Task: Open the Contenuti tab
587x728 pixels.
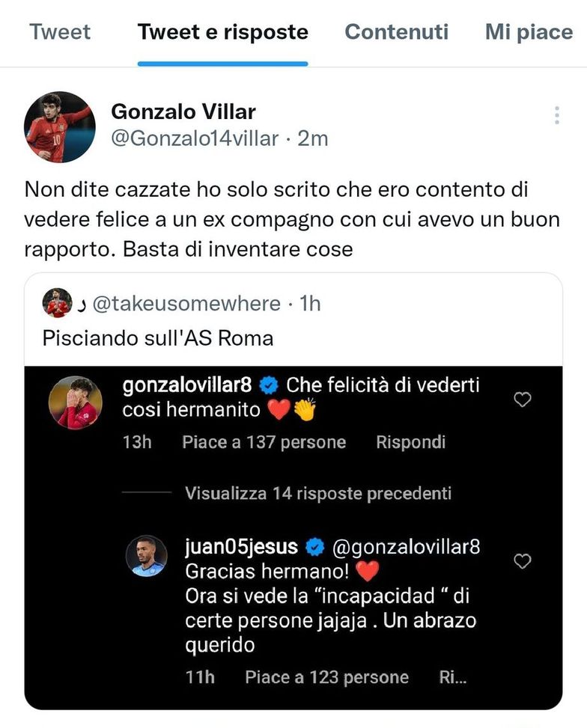Action: (x=396, y=32)
